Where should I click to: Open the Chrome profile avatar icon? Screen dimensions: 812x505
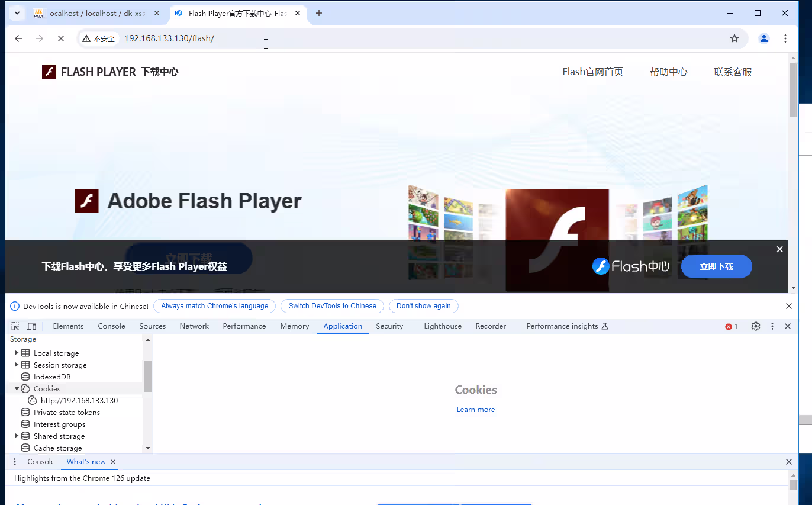[x=764, y=38]
